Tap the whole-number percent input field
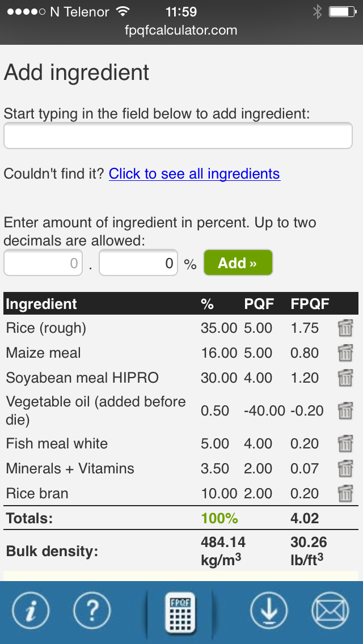Viewport: 363px width, 644px height. tap(43, 264)
